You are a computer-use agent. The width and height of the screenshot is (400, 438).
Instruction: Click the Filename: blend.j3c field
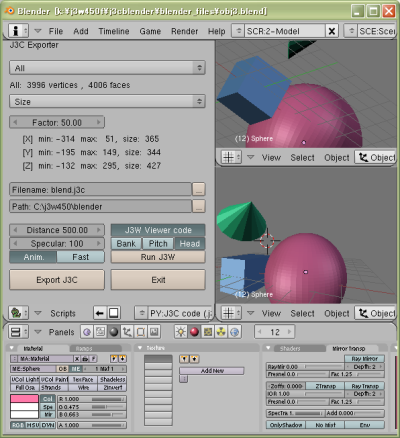100,189
